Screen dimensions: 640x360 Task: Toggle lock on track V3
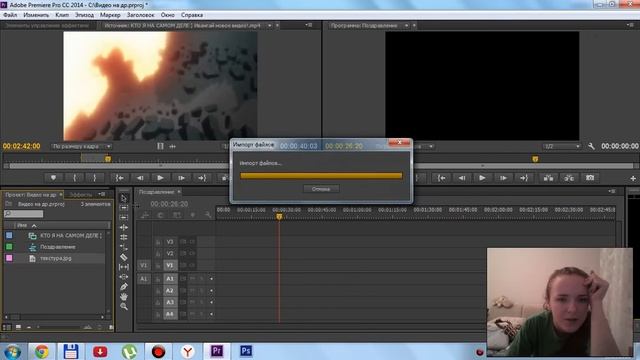click(x=158, y=242)
